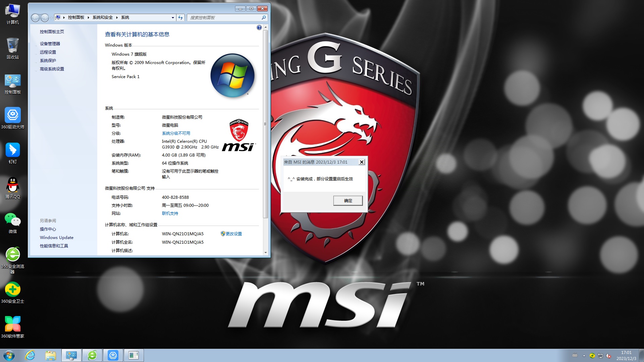
Task: Select the 回收站 recycle bin icon
Action: pos(13,49)
